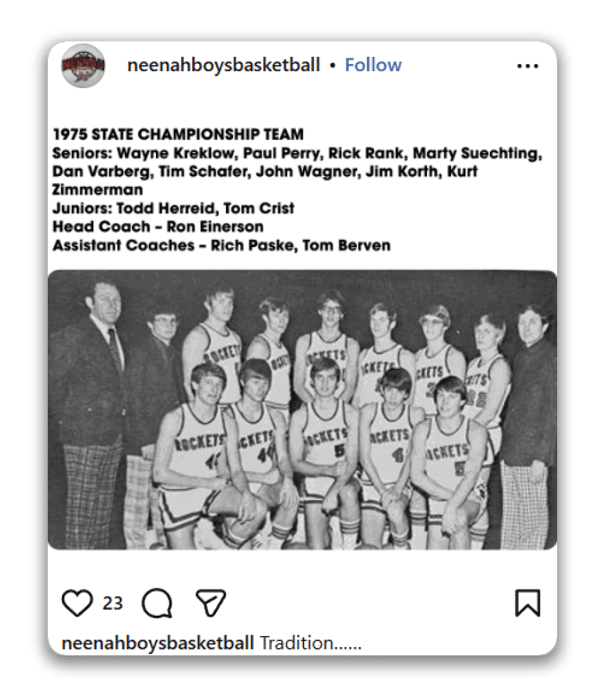Image resolution: width=605 pixels, height=700 pixels.
Task: Follow the neenahboysbasketball account
Action: click(x=373, y=65)
